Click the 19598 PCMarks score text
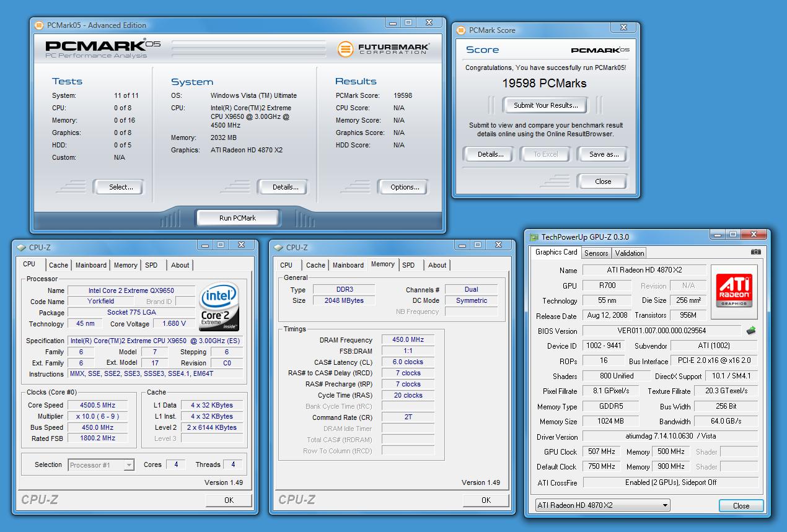This screenshot has height=532, width=787. [544, 83]
